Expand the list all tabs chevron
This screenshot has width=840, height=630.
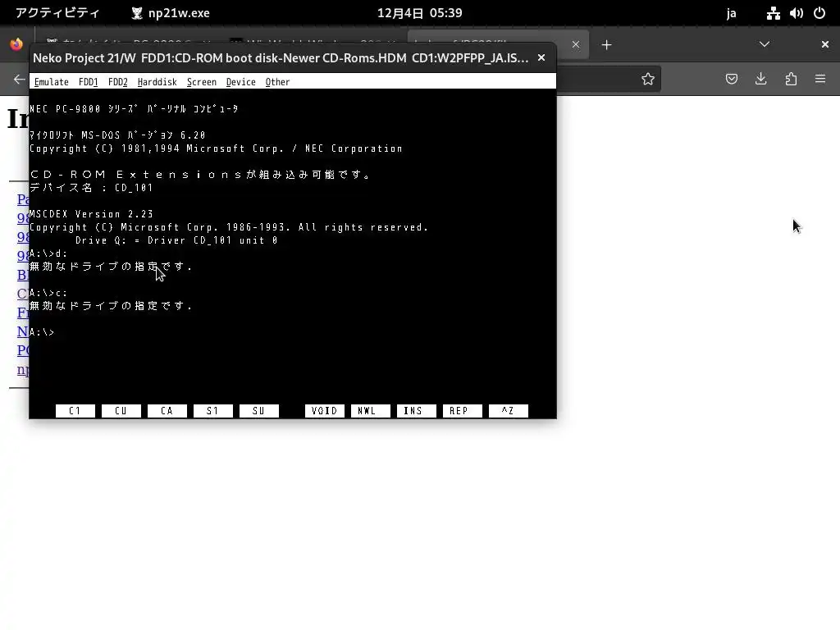coord(765,44)
